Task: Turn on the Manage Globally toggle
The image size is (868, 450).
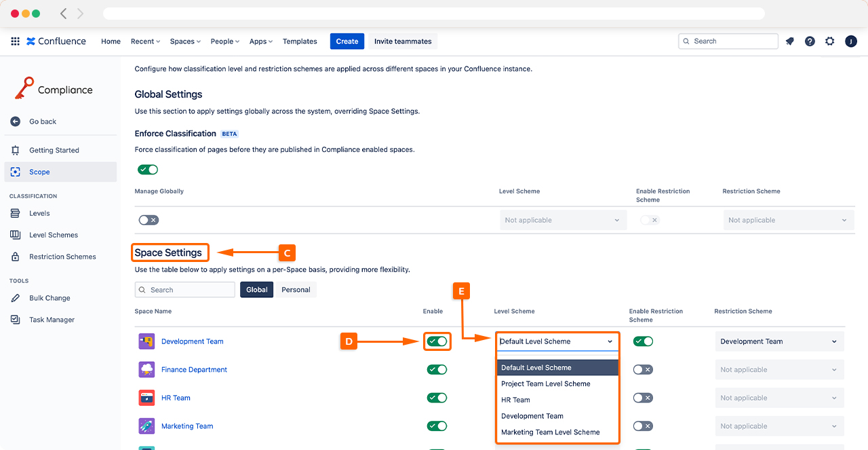Action: 148,220
